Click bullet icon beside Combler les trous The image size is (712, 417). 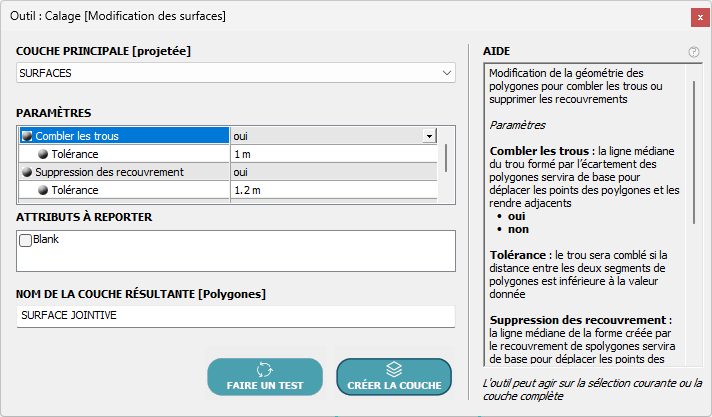point(27,136)
